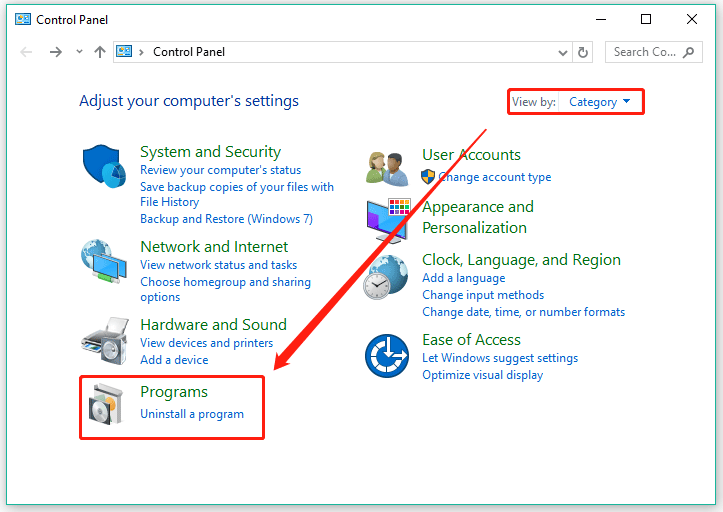
Task: Open Save backup copies with File History
Action: 237,194
